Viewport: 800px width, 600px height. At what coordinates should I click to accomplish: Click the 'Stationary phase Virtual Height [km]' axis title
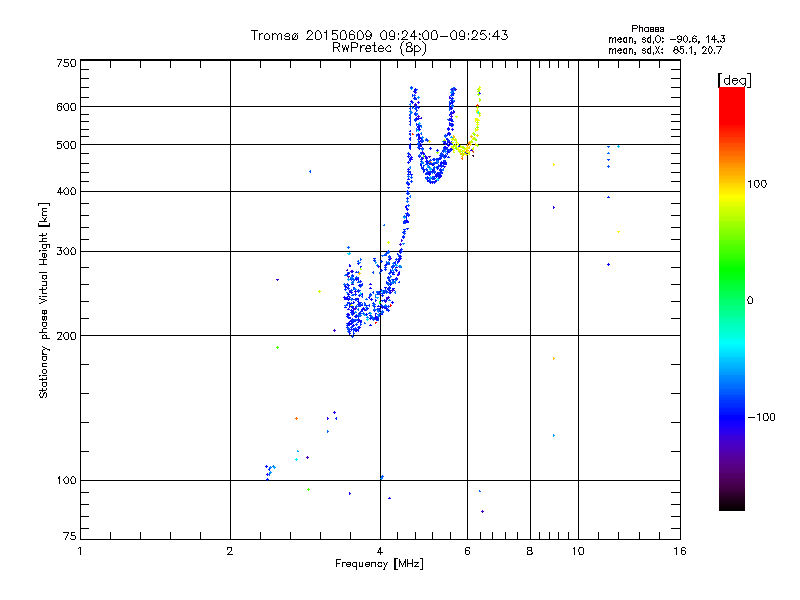tap(44, 300)
